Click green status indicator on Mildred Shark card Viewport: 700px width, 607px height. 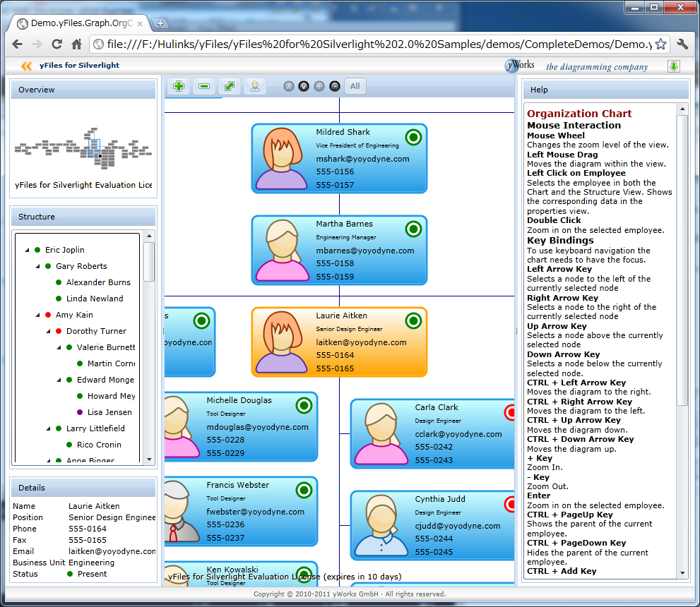click(x=413, y=138)
